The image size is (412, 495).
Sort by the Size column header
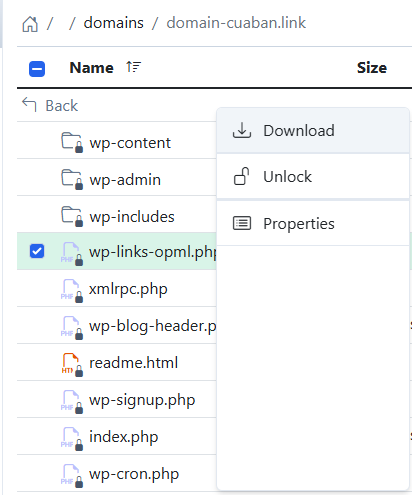(372, 68)
